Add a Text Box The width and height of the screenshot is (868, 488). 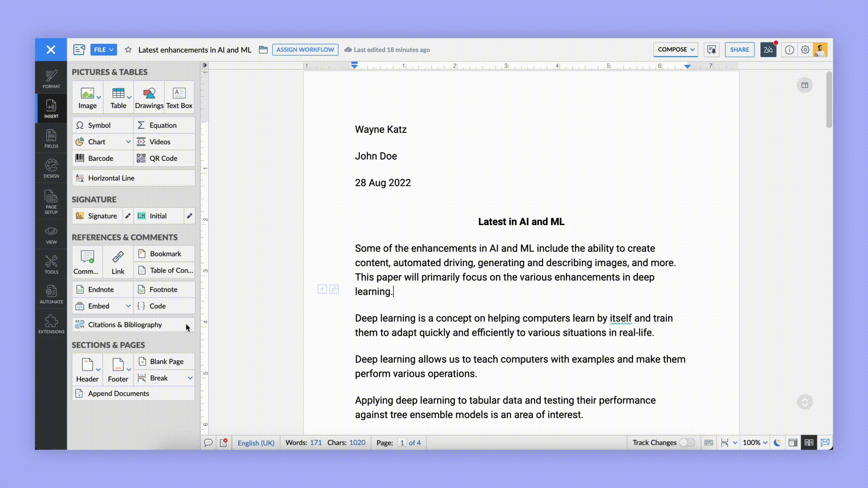179,98
